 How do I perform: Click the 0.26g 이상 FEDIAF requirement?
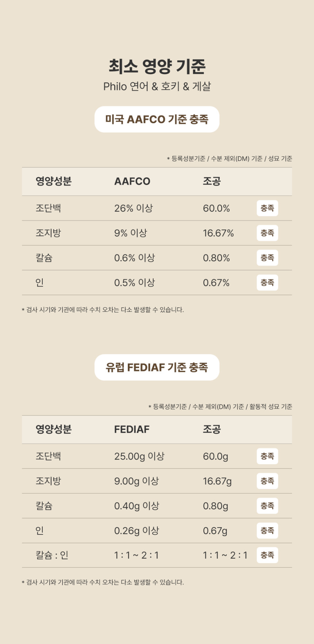[137, 531]
